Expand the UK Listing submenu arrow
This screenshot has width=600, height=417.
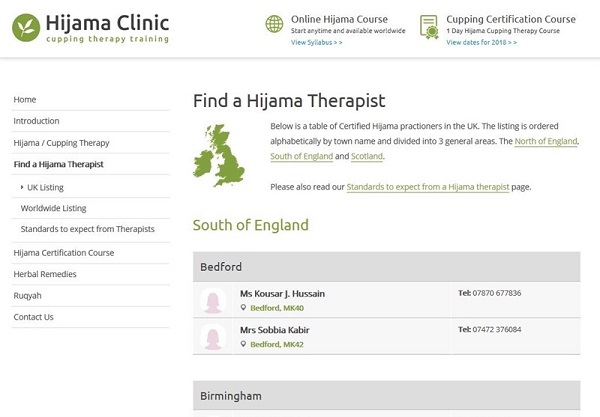tap(22, 187)
